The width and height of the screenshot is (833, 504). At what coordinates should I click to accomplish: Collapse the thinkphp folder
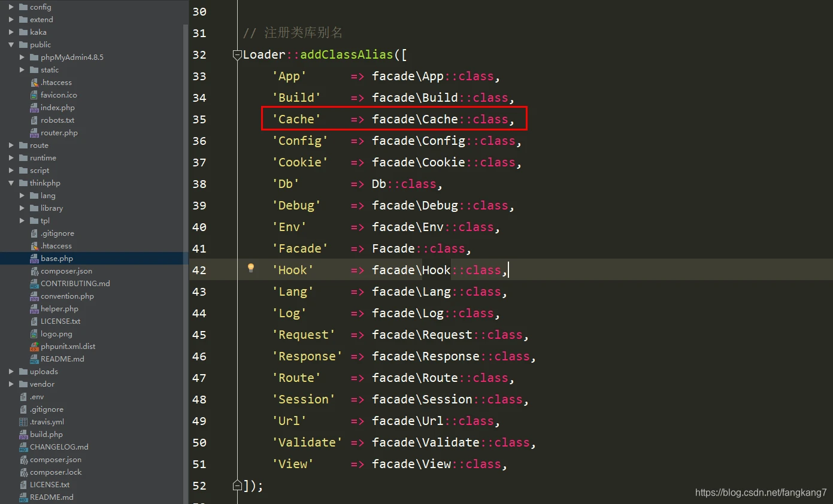[11, 183]
